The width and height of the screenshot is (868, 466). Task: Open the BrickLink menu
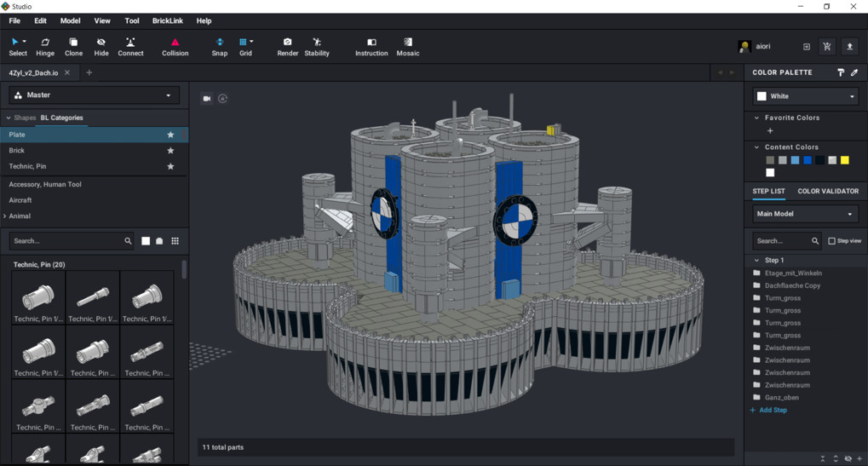pos(167,20)
